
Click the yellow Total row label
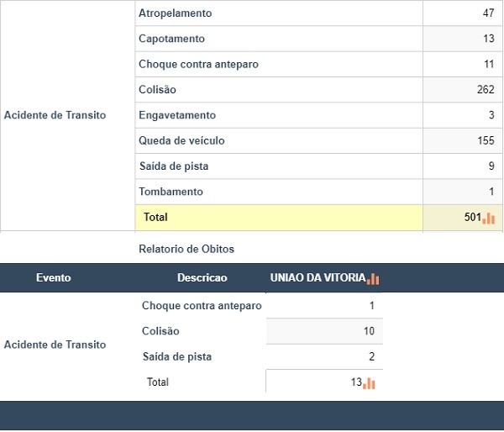(x=155, y=217)
